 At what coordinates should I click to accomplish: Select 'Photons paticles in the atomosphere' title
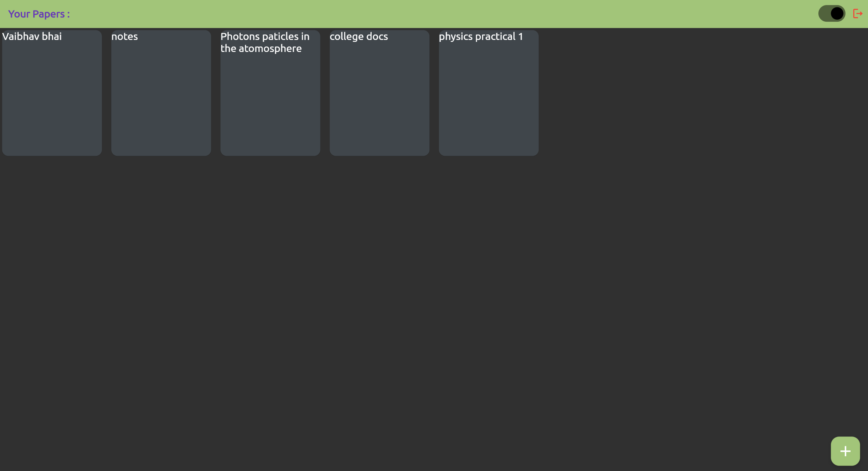(x=265, y=42)
